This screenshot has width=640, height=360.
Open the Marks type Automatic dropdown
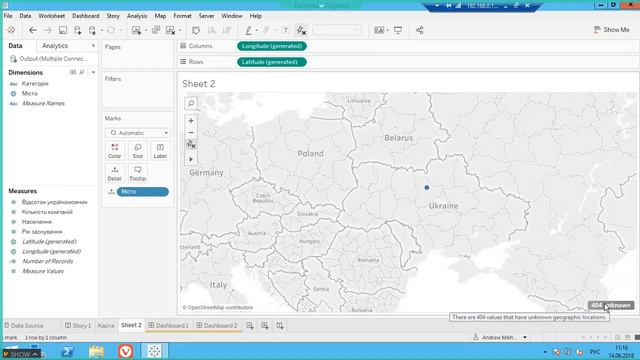(138, 133)
